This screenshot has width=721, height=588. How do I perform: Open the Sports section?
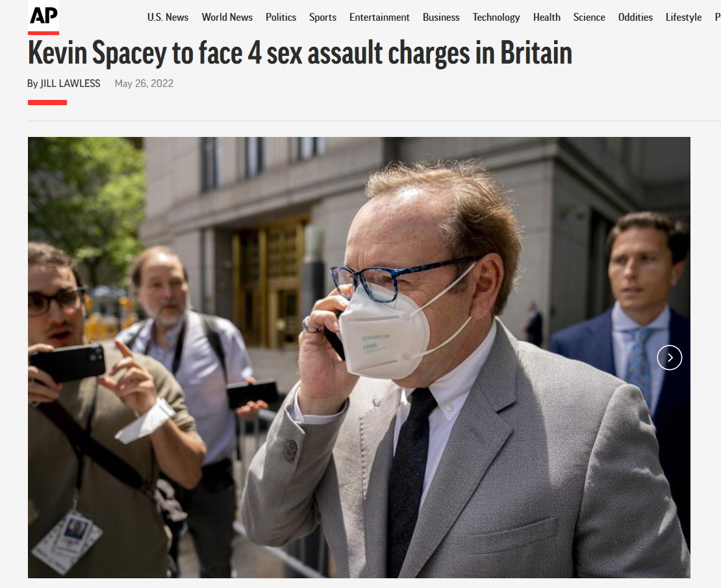[323, 18]
